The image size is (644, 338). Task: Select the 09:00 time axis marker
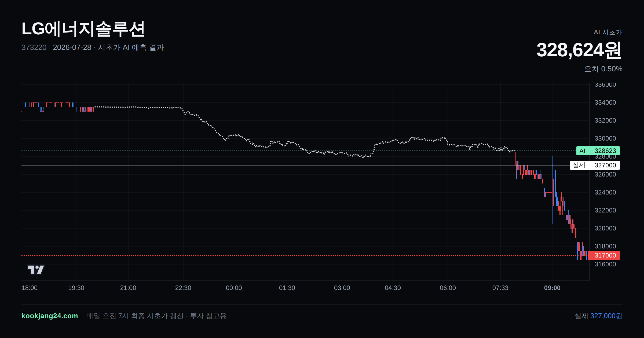coord(552,288)
